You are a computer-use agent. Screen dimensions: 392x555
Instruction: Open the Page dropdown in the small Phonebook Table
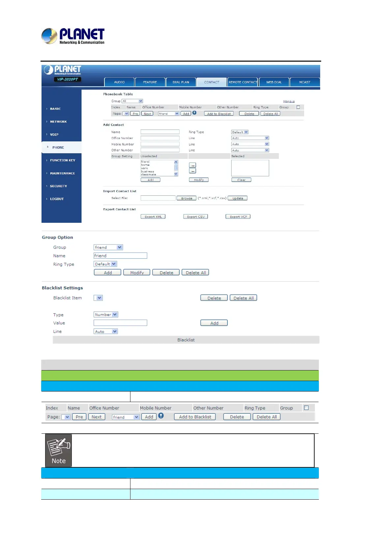click(126, 114)
